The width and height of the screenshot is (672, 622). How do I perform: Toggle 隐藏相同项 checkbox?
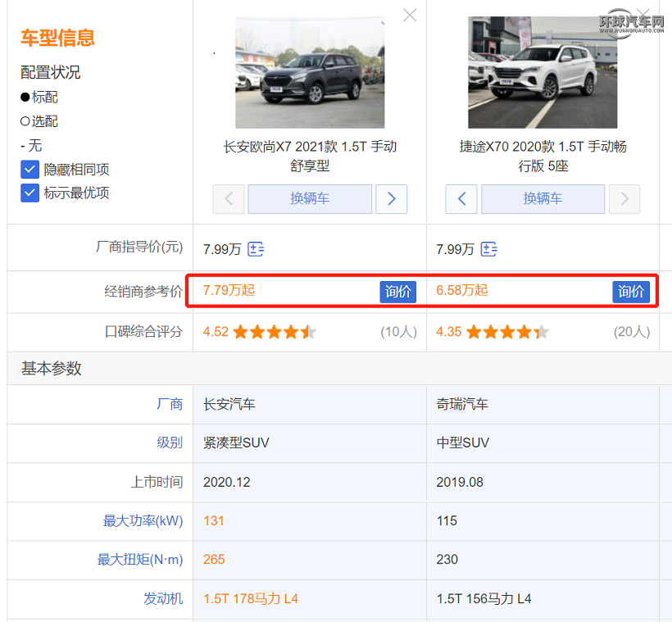[30, 170]
